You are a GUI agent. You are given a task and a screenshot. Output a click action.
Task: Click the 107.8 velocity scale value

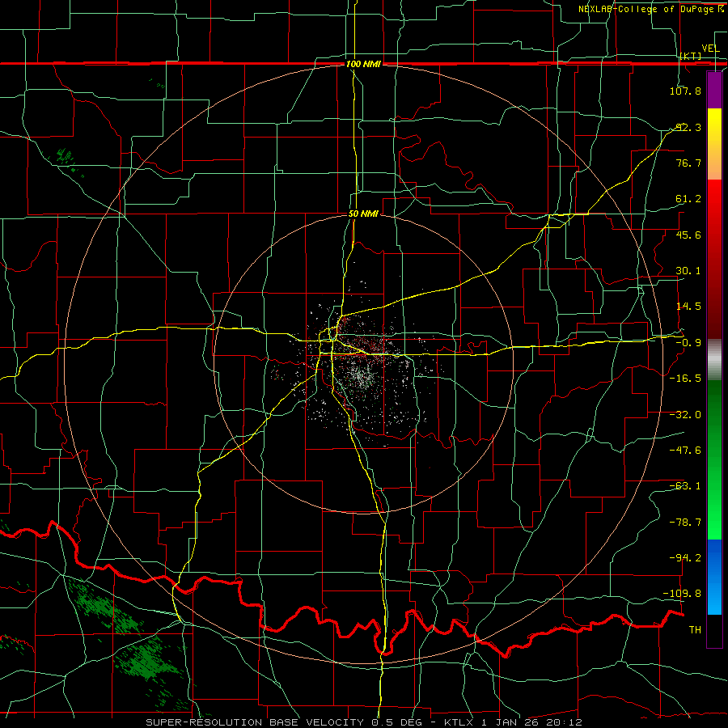click(x=685, y=91)
